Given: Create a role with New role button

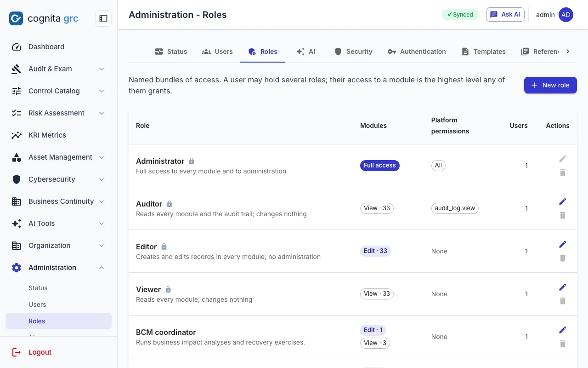Looking at the screenshot, I should pyautogui.click(x=550, y=85).
